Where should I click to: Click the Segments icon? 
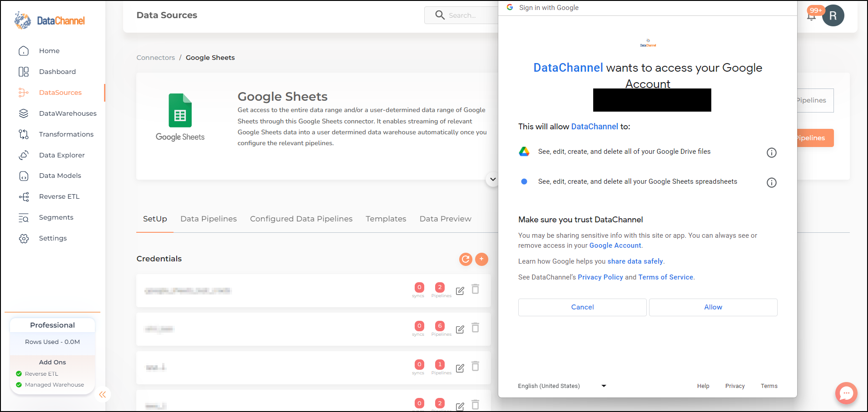pyautogui.click(x=24, y=218)
